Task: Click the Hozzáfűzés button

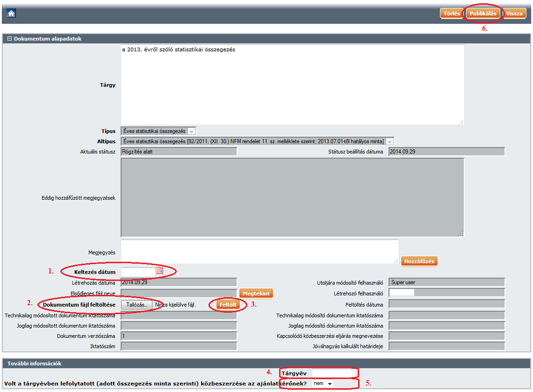Action: click(419, 262)
